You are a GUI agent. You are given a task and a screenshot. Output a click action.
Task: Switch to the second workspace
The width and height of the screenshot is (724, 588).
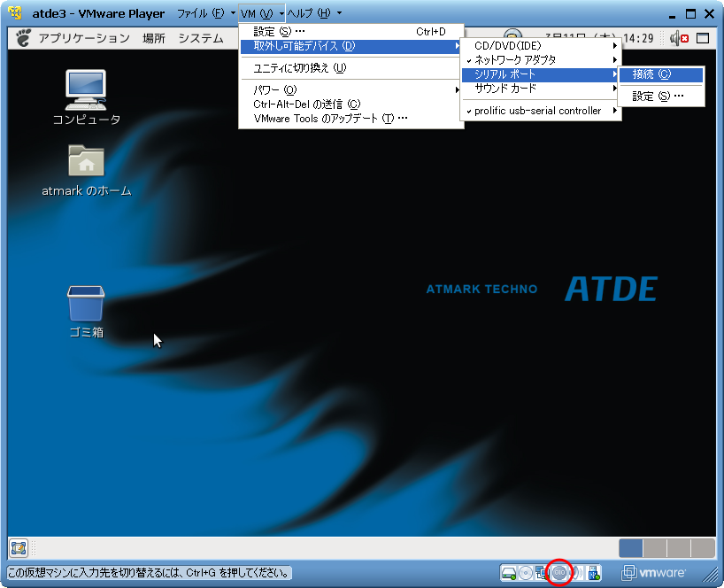coord(655,548)
